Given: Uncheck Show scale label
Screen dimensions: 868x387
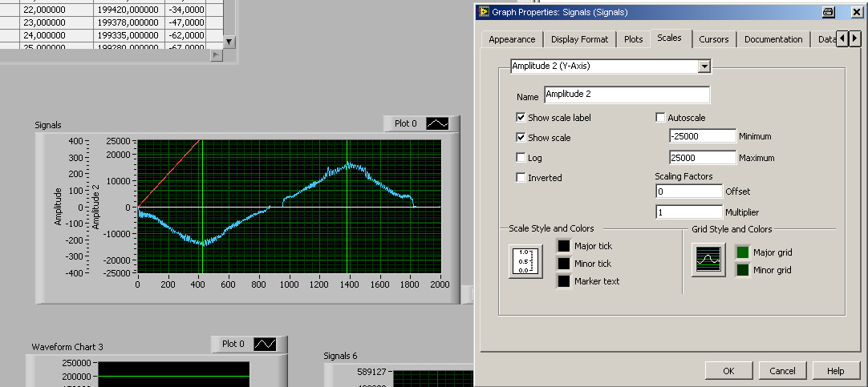Looking at the screenshot, I should click(521, 118).
